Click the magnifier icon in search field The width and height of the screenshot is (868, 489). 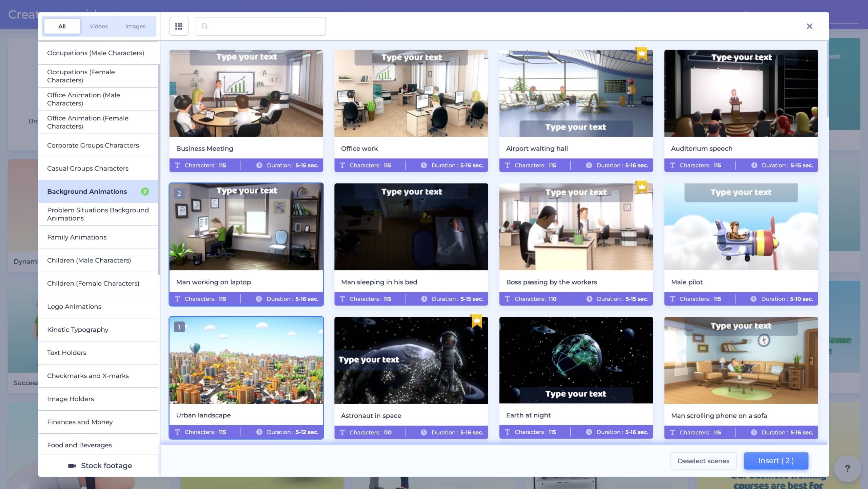[x=204, y=26]
